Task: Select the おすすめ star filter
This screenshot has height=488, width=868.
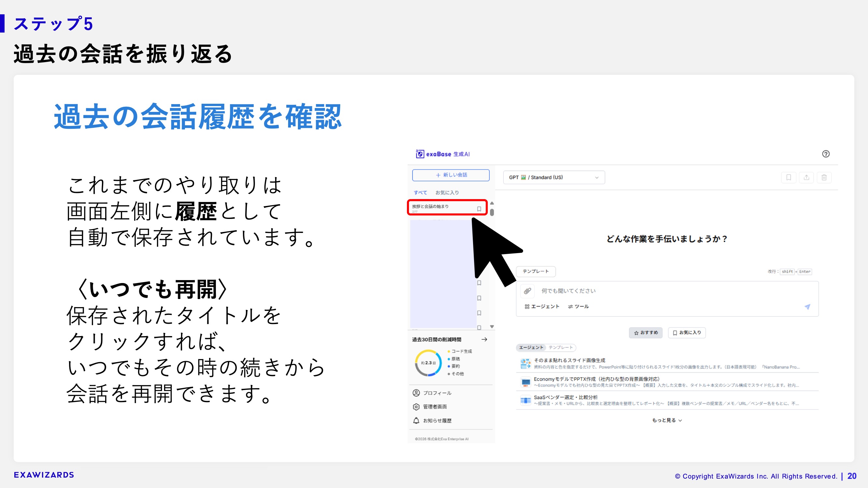Action: (646, 333)
